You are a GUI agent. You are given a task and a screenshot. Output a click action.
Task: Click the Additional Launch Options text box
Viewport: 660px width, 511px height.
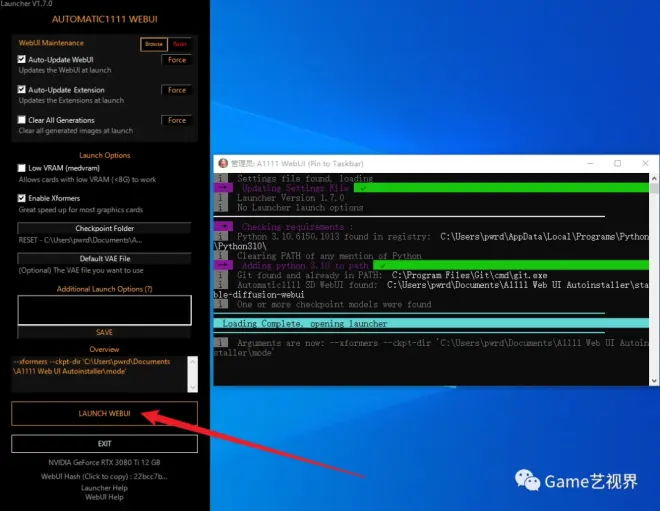(104, 310)
